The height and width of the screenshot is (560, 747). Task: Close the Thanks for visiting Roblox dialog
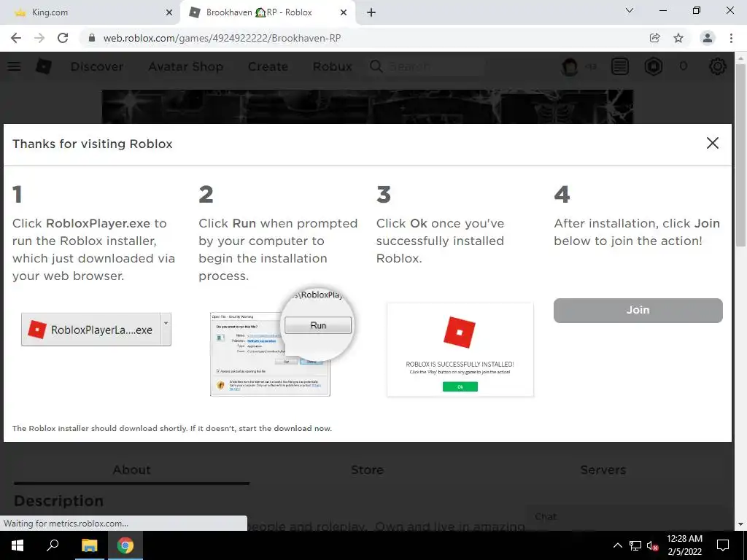712,143
